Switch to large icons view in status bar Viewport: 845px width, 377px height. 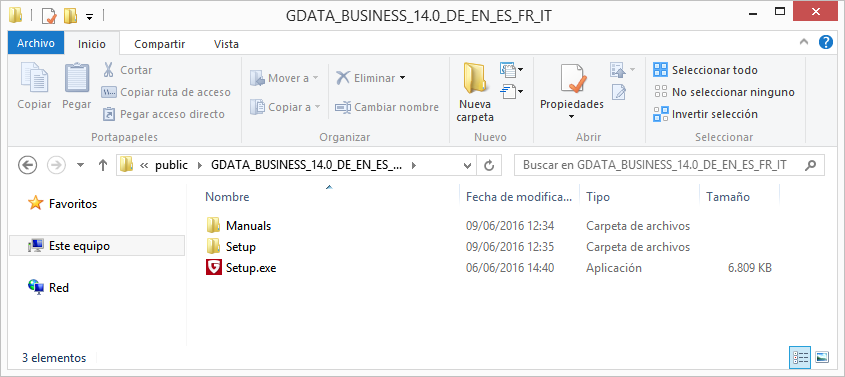click(x=821, y=357)
